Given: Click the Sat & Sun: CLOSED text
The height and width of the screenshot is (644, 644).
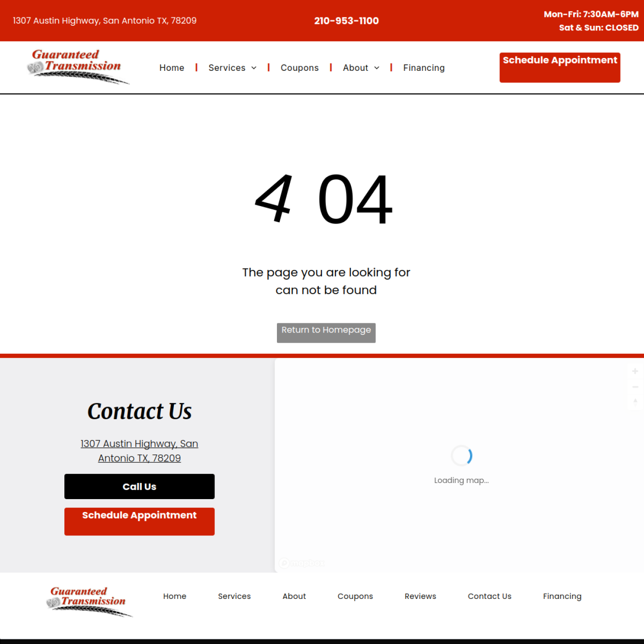Looking at the screenshot, I should click(x=598, y=28).
